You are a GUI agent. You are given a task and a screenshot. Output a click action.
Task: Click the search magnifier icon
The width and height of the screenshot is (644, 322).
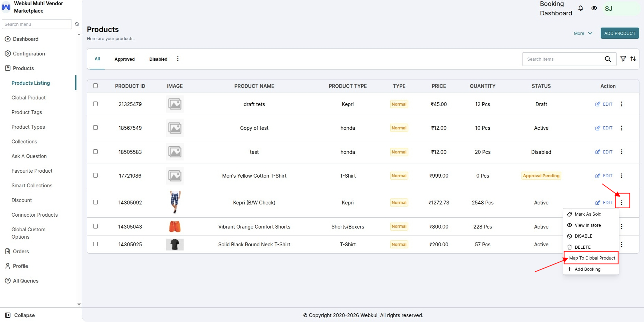608,59
